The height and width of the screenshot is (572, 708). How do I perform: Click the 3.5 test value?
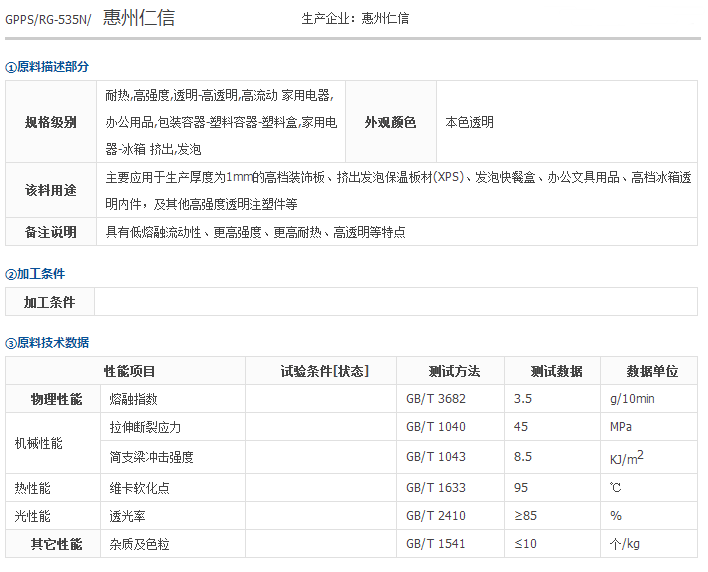(x=523, y=399)
